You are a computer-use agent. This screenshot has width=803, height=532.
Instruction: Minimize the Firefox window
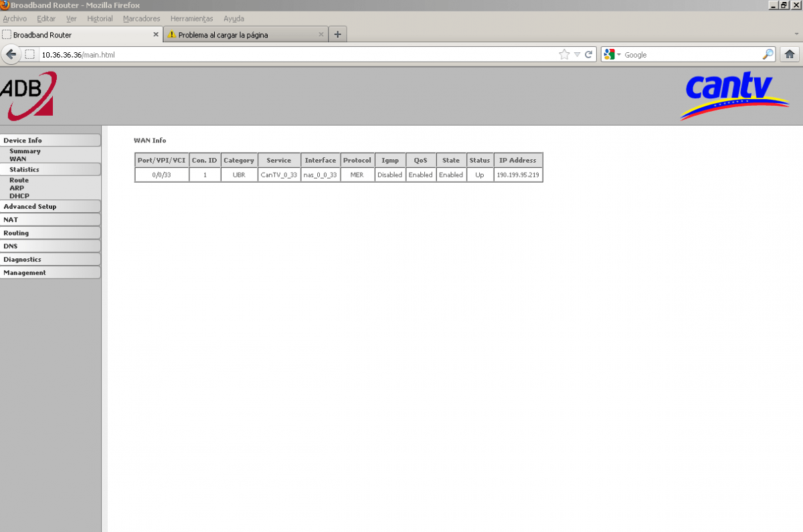(774, 5)
